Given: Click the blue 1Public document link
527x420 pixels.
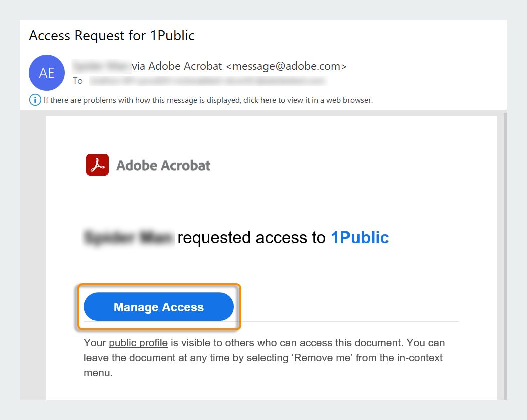Looking at the screenshot, I should [359, 237].
